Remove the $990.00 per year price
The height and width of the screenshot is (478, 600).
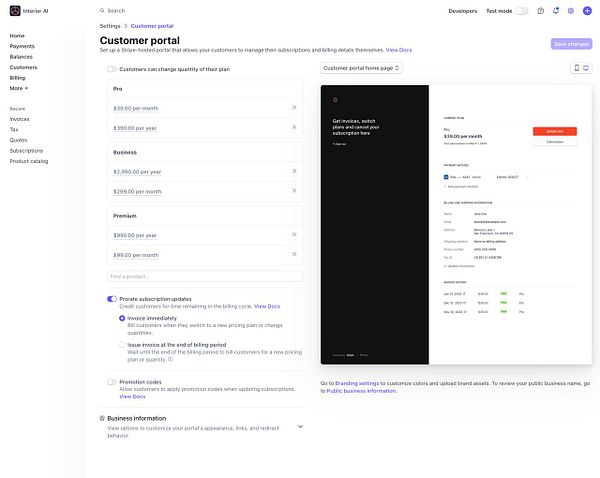[294, 235]
